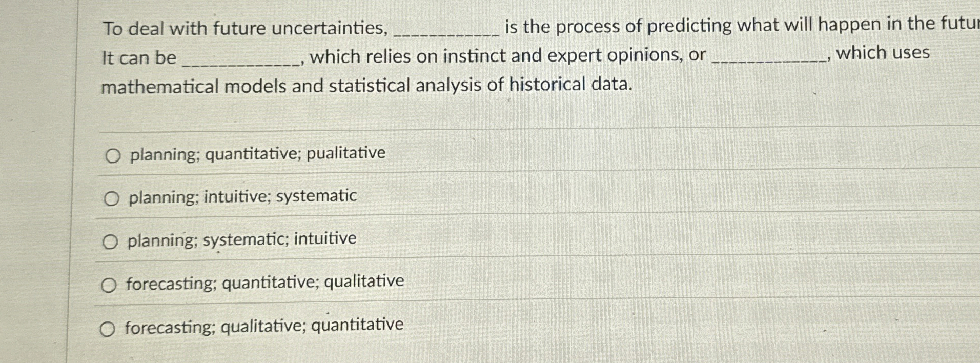Click the answer label 'forecasting; qualitative; quantitative'

pyautogui.click(x=264, y=326)
